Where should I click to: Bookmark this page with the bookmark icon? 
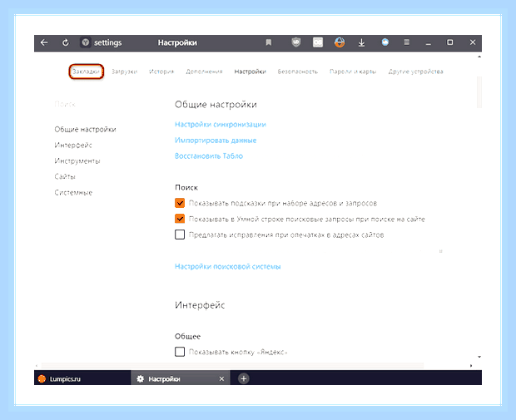(x=269, y=42)
